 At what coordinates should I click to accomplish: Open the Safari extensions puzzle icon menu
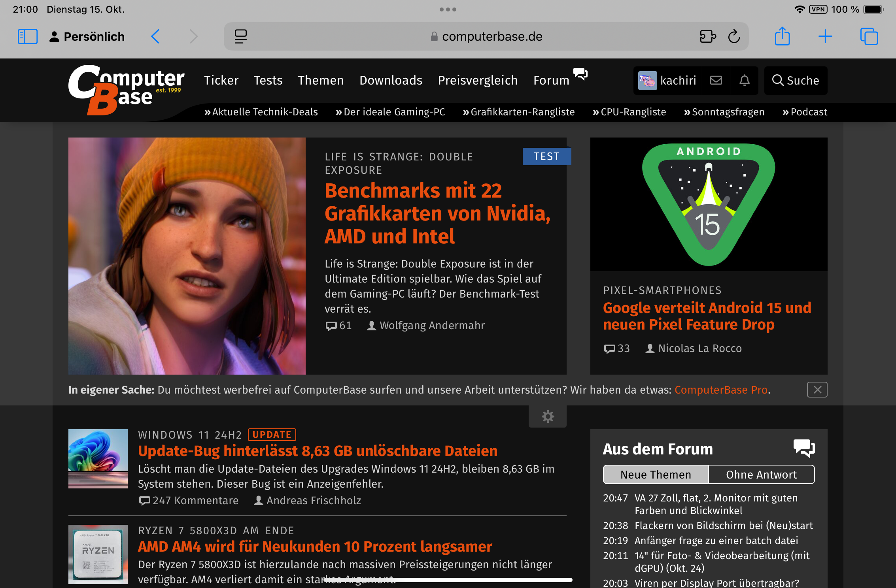coord(708,36)
